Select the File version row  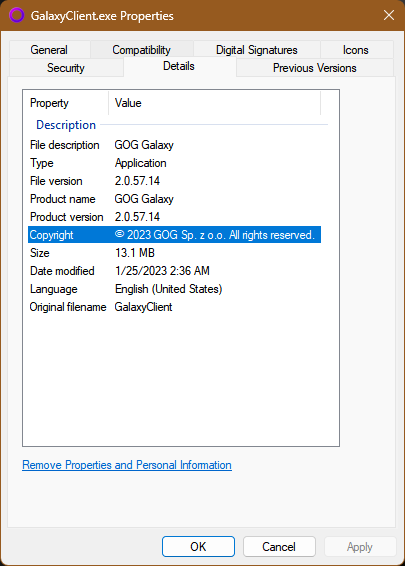click(175, 181)
